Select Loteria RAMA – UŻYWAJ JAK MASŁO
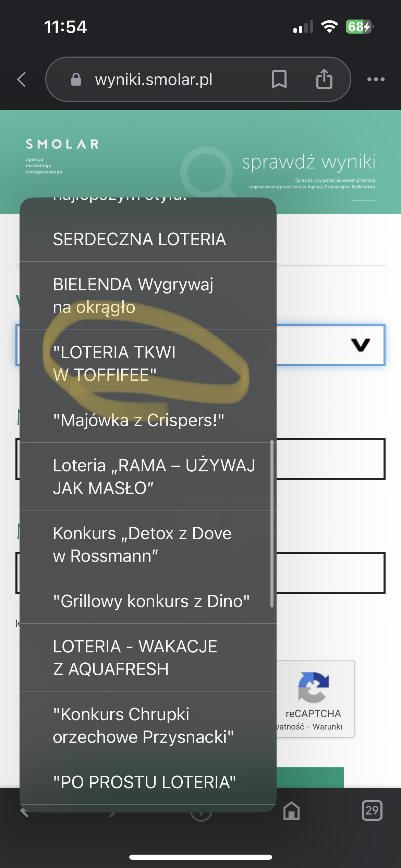 coord(154,477)
